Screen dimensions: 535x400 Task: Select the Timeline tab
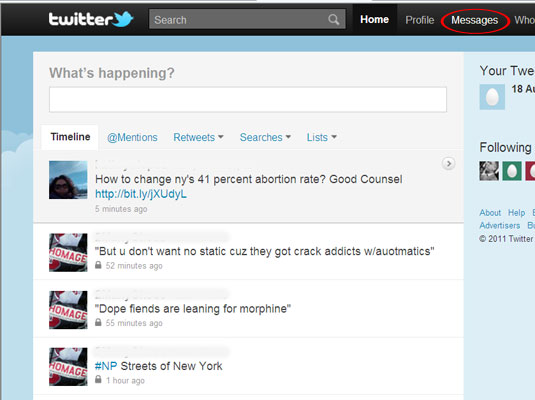(70, 137)
